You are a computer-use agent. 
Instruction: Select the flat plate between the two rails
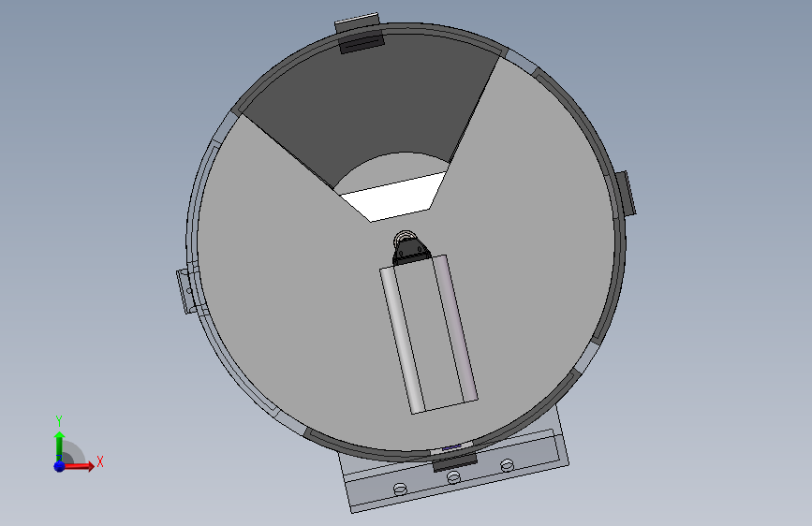pyautogui.click(x=429, y=333)
